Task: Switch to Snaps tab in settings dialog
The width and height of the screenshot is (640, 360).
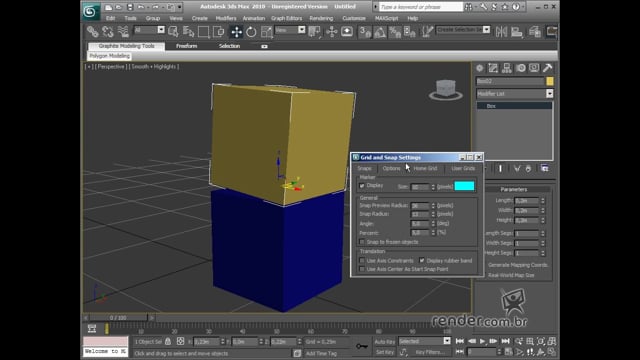Action: click(364, 169)
